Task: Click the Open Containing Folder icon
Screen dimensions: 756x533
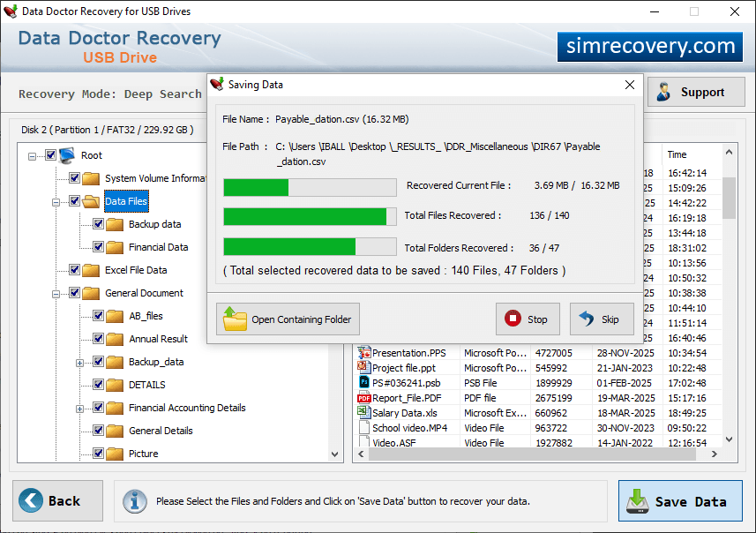Action: pyautogui.click(x=235, y=319)
